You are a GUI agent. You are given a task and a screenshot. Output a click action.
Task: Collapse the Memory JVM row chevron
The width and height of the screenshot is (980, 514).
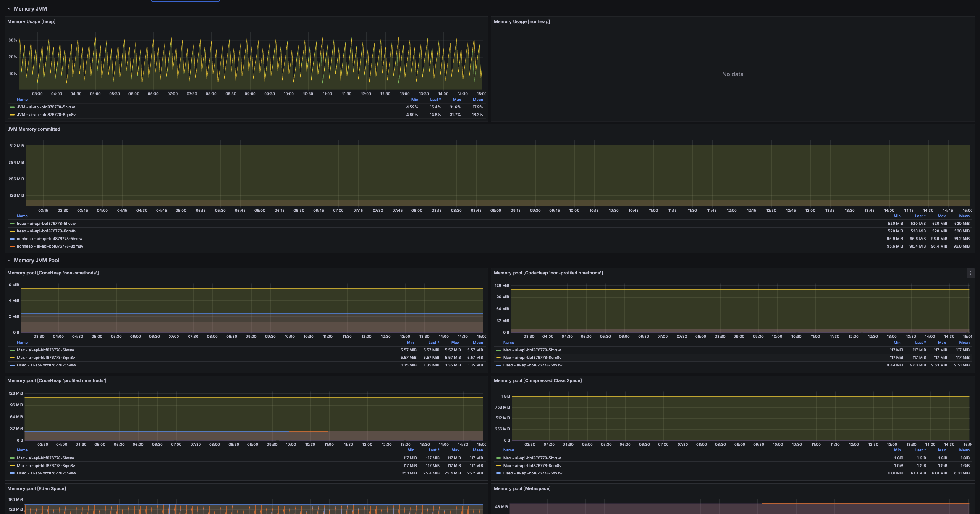(9, 9)
